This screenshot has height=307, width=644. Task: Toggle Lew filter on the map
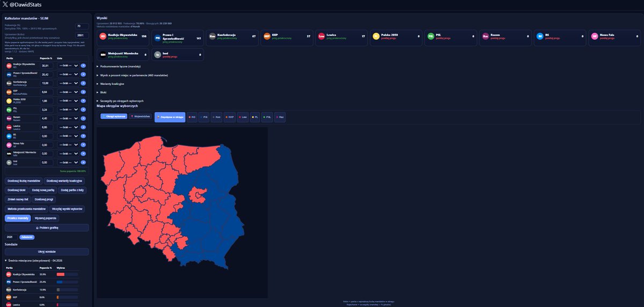[243, 116]
